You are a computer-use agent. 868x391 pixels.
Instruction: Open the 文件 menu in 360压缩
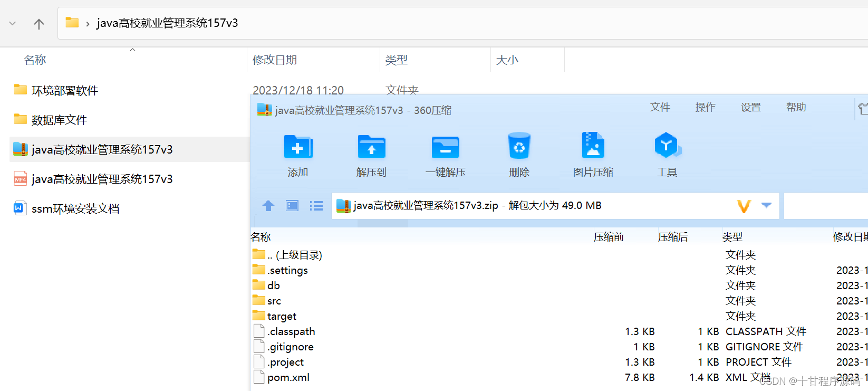pos(660,107)
